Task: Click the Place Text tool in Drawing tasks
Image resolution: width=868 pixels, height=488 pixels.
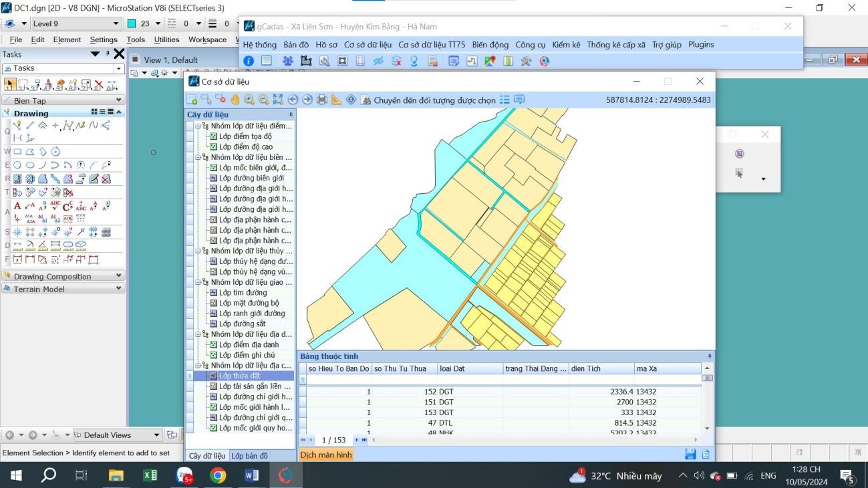Action: pos(17,206)
